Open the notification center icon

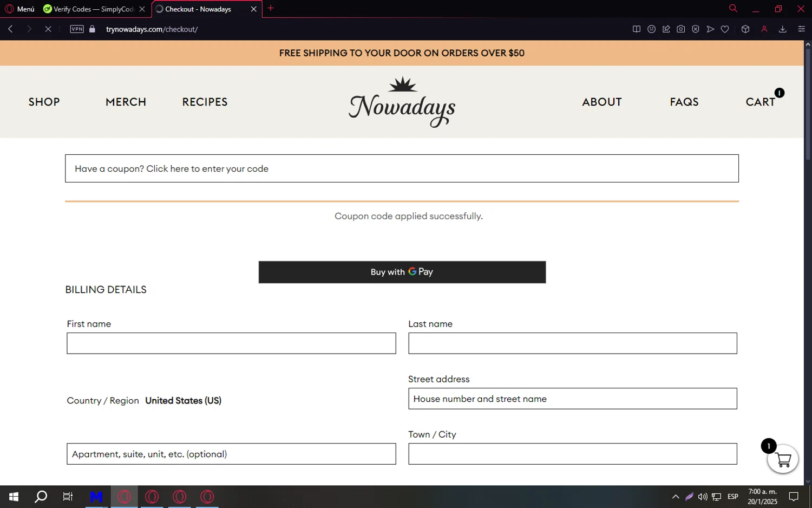tap(794, 497)
